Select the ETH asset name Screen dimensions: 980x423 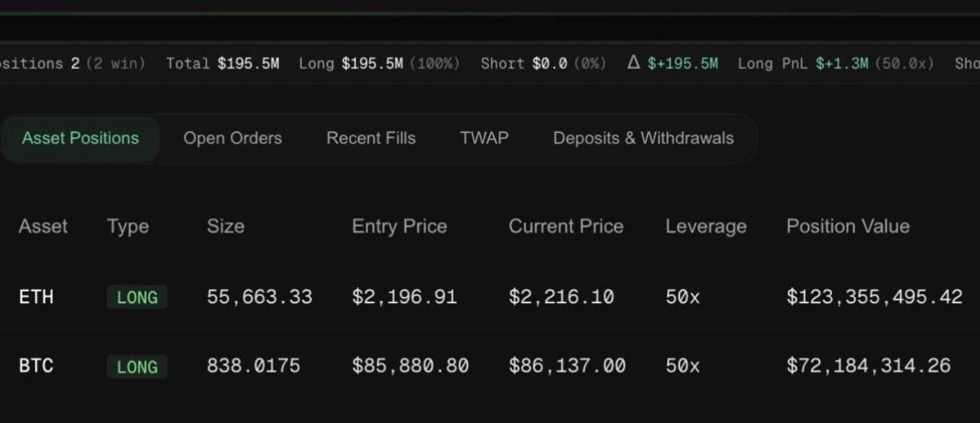(36, 297)
